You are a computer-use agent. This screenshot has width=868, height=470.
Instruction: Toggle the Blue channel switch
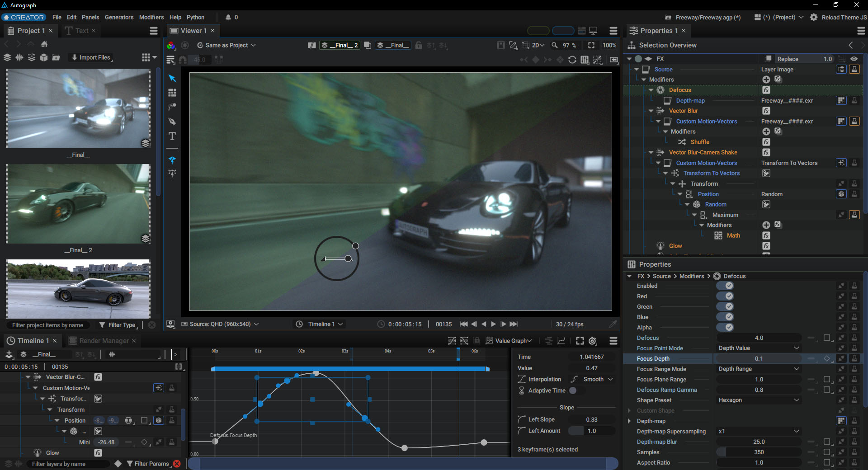pyautogui.click(x=725, y=317)
